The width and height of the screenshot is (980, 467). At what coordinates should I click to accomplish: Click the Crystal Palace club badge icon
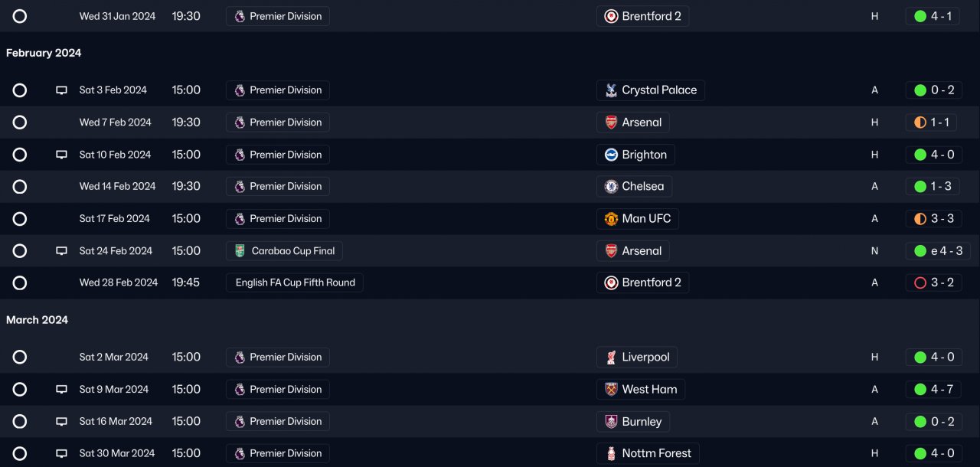click(x=611, y=90)
